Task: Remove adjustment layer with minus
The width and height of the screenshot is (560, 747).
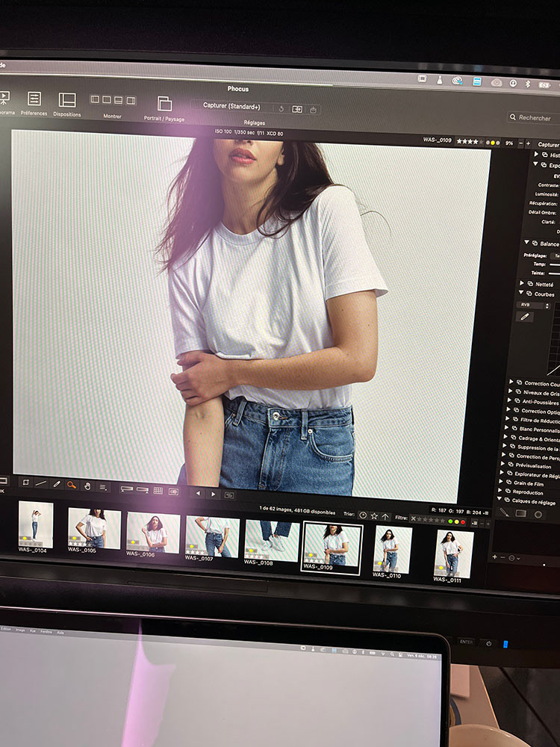Action: pos(502,557)
